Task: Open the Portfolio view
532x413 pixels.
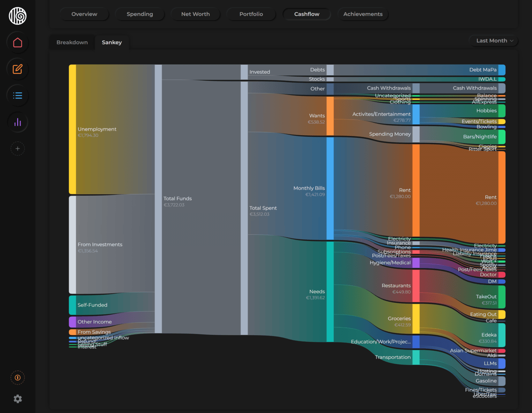Action: (251, 14)
